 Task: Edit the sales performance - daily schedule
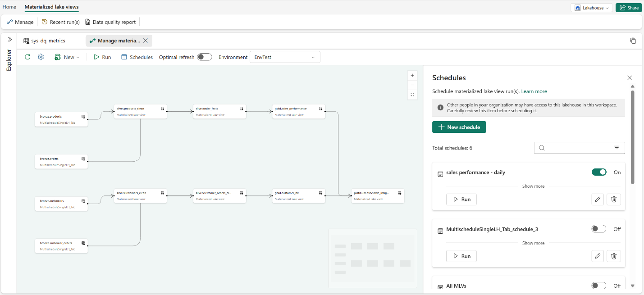pos(598,199)
